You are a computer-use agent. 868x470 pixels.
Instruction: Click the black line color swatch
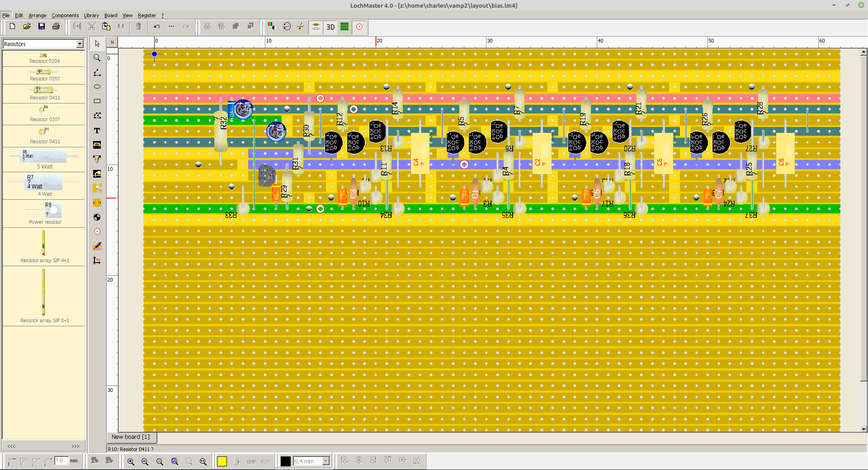286,461
